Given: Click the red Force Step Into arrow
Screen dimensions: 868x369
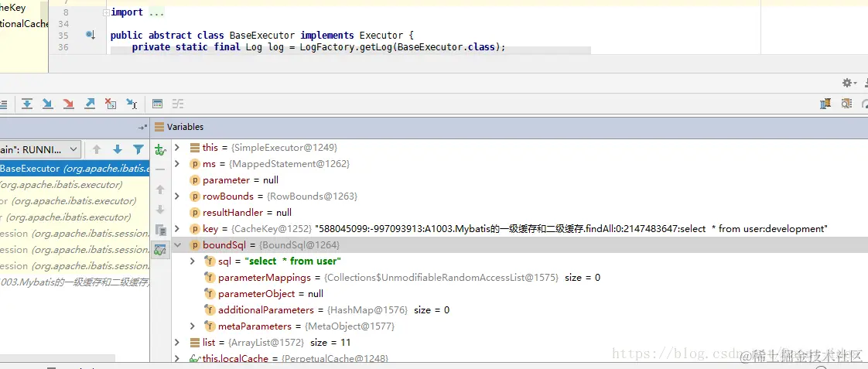Looking at the screenshot, I should pyautogui.click(x=68, y=104).
